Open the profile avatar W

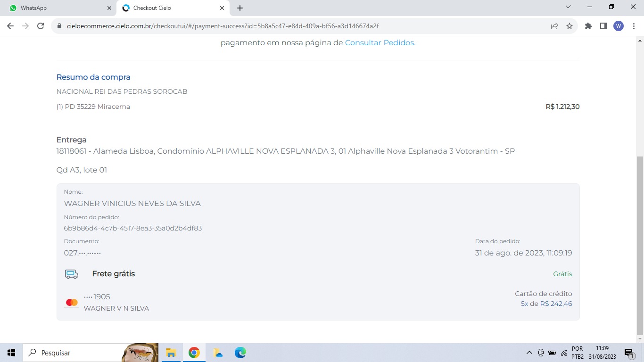click(618, 26)
